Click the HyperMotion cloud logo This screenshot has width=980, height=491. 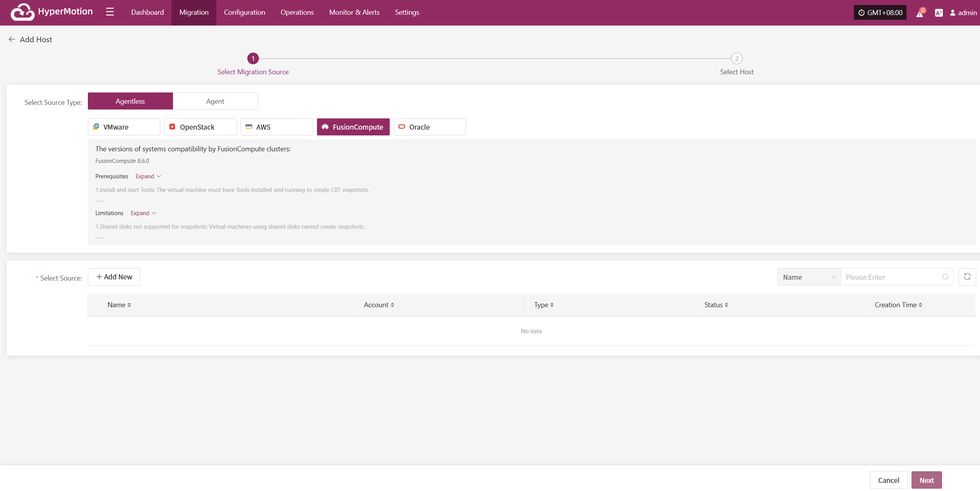point(22,12)
